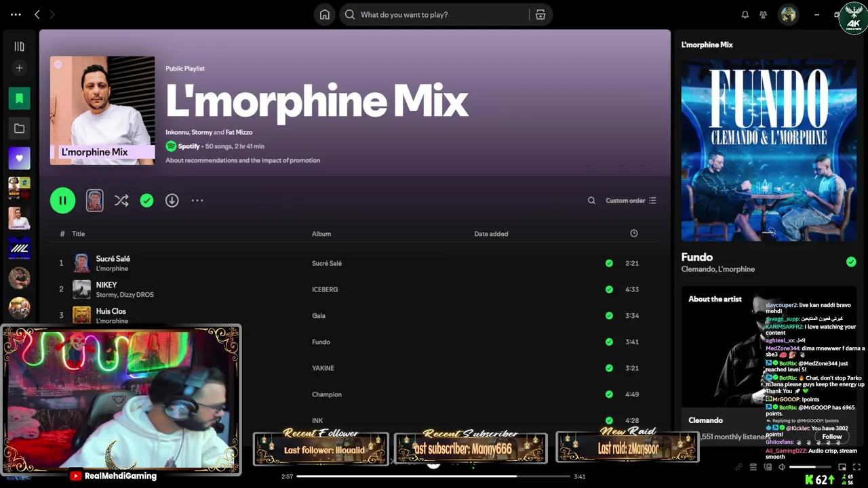Toggle liked checkmark beside Fundo in Now Playing
The height and width of the screenshot is (488, 868).
(851, 262)
